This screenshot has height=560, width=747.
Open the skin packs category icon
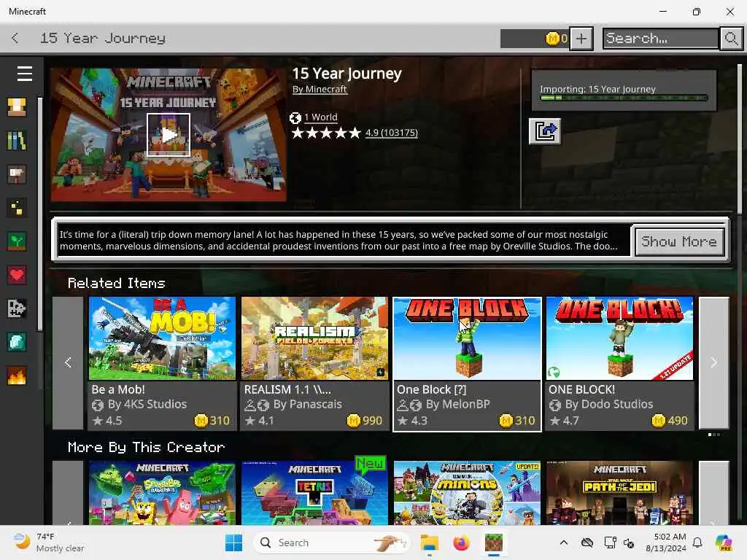pyautogui.click(x=17, y=107)
